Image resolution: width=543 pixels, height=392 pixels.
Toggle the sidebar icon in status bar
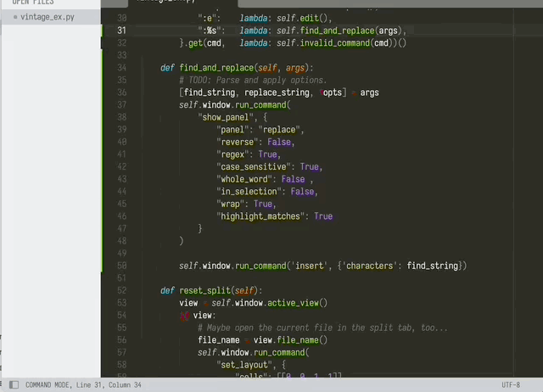14,384
